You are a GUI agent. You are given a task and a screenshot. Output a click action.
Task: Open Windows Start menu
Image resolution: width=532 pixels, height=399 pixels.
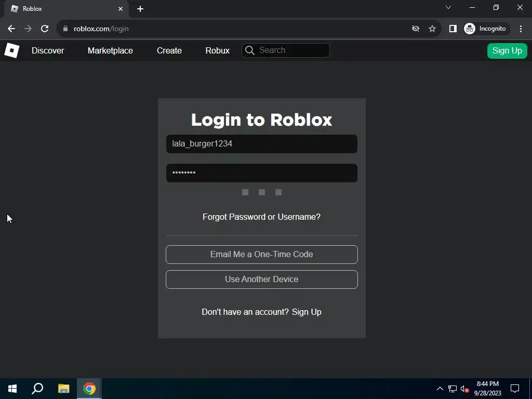(x=12, y=389)
